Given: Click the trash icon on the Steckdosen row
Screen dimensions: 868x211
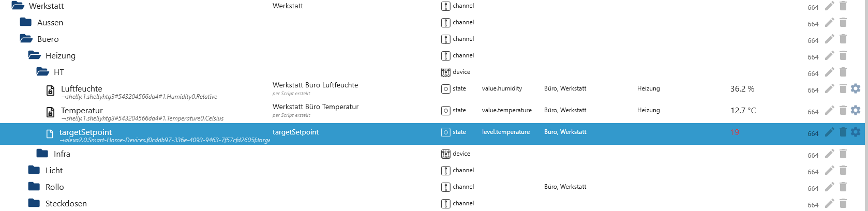Looking at the screenshot, I should click(x=843, y=204).
